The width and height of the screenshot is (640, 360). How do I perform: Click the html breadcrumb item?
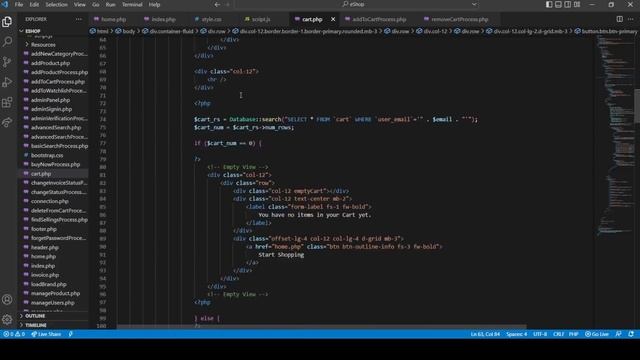click(x=99, y=31)
